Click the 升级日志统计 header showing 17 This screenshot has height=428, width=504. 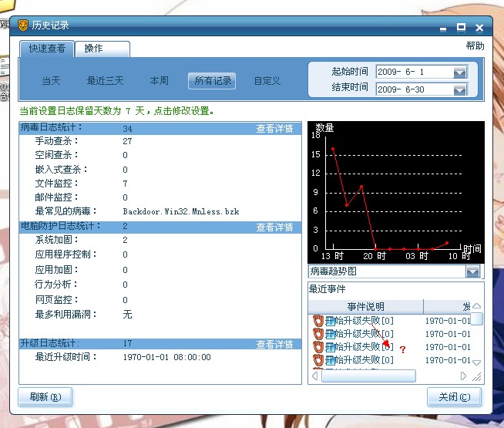(x=160, y=344)
